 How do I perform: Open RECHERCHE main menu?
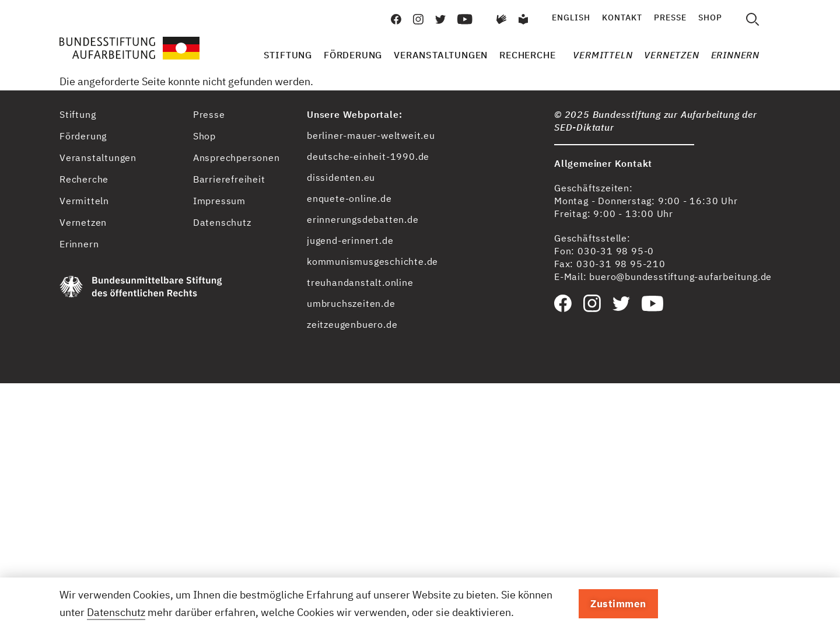pyautogui.click(x=527, y=55)
